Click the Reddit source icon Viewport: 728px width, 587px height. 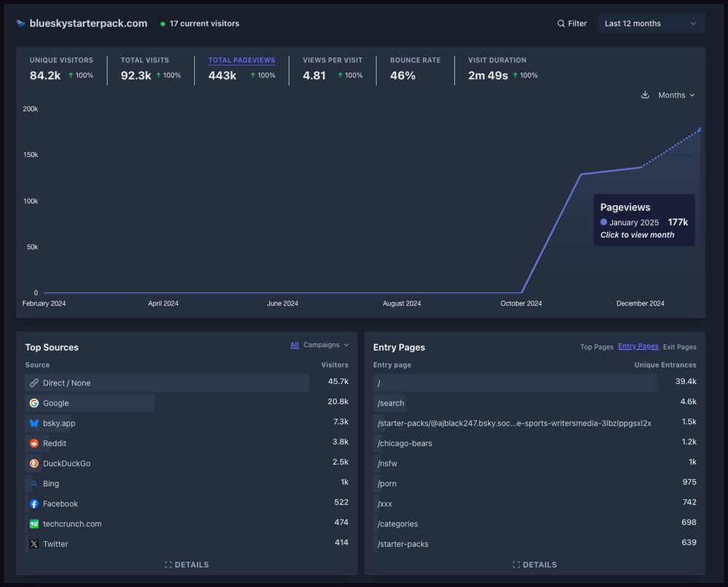point(34,443)
